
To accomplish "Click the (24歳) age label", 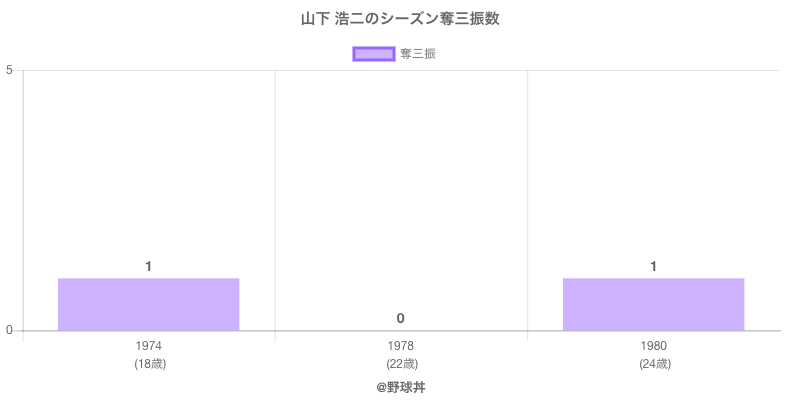I will pos(654,364).
